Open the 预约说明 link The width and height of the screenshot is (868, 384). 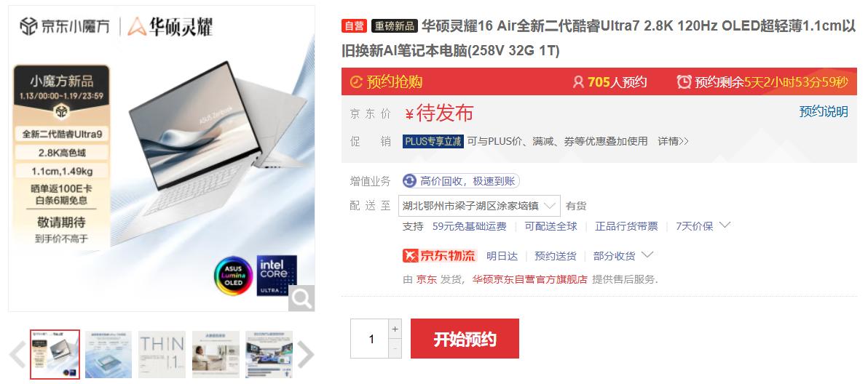(823, 111)
